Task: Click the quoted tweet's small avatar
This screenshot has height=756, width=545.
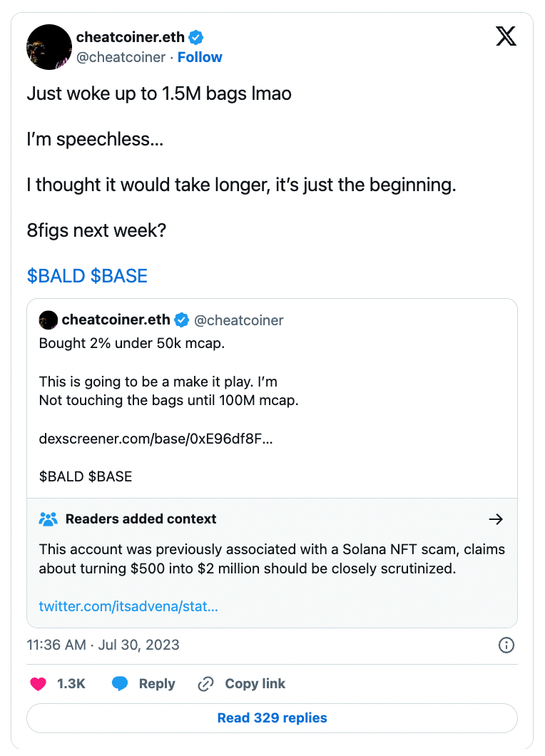Action: (48, 320)
